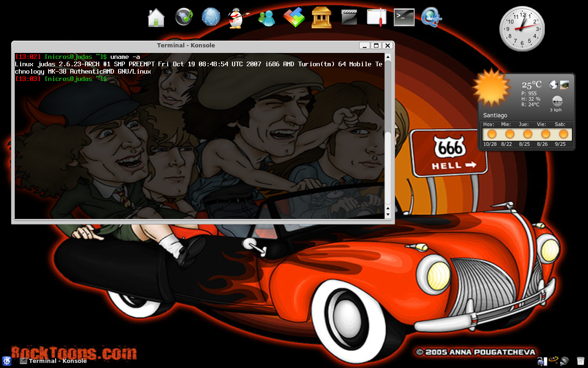The width and height of the screenshot is (588, 368).
Task: Select Terminal - Konsole in the taskbar
Action: tap(55, 361)
